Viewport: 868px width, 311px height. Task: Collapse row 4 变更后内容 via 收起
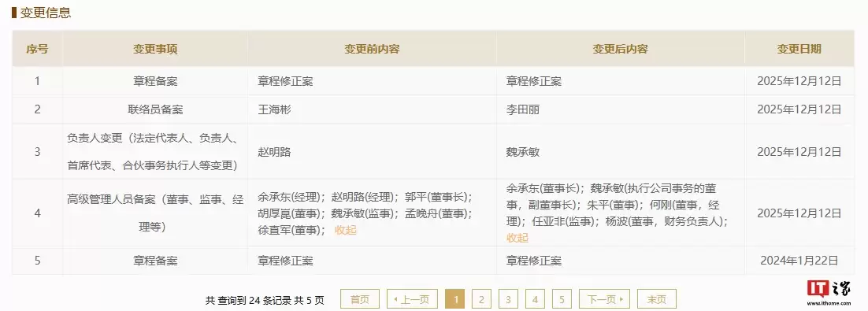pos(517,238)
